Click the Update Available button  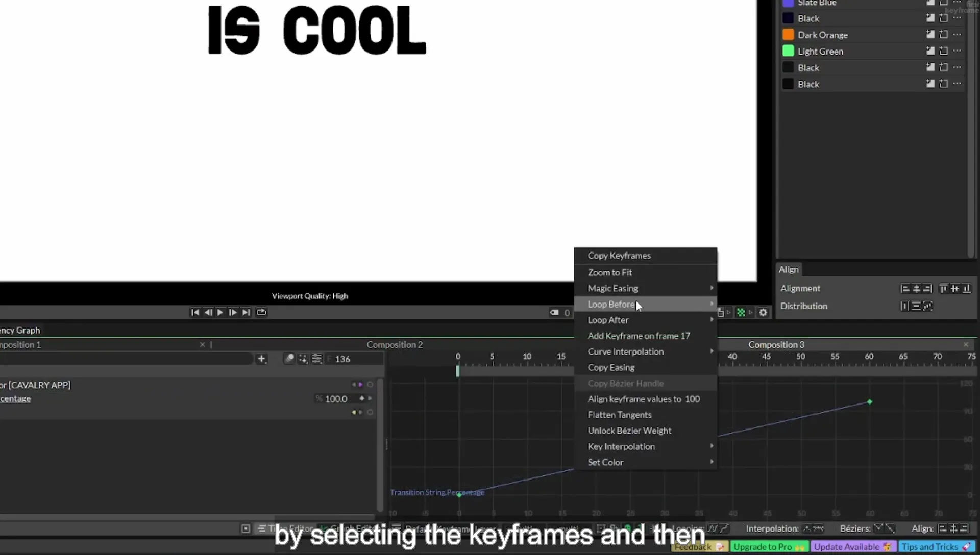(852, 547)
